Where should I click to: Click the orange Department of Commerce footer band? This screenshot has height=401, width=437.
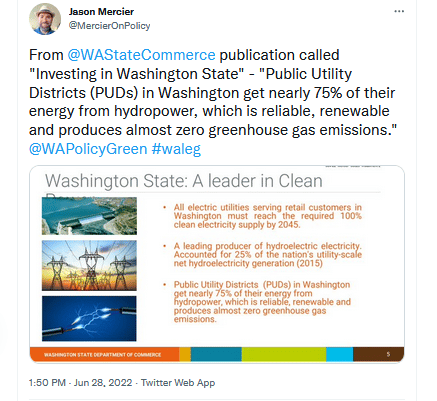pos(104,354)
